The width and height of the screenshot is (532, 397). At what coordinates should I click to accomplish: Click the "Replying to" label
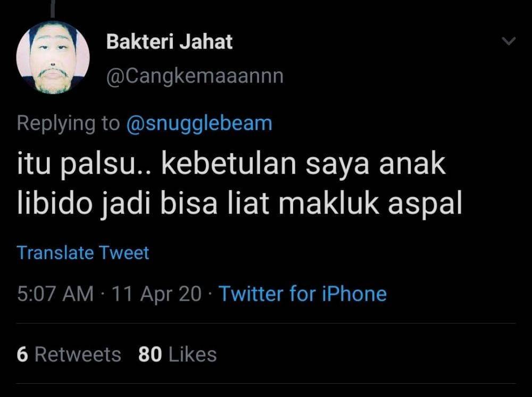click(69, 123)
